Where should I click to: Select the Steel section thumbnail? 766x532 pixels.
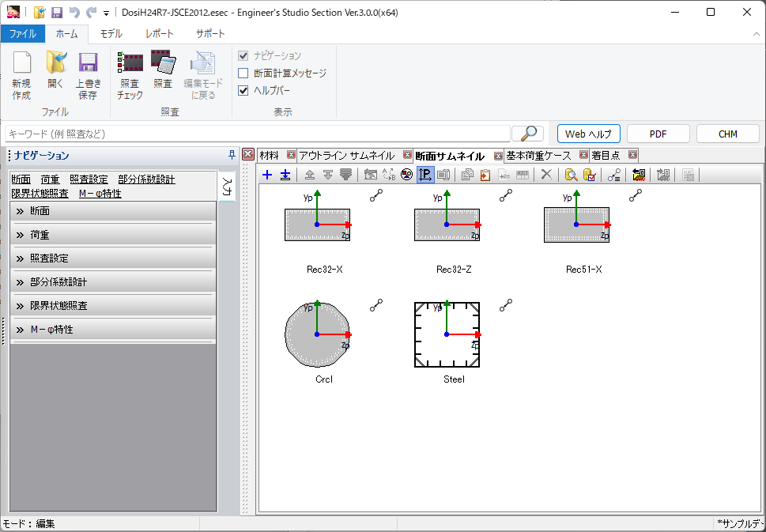coord(447,335)
